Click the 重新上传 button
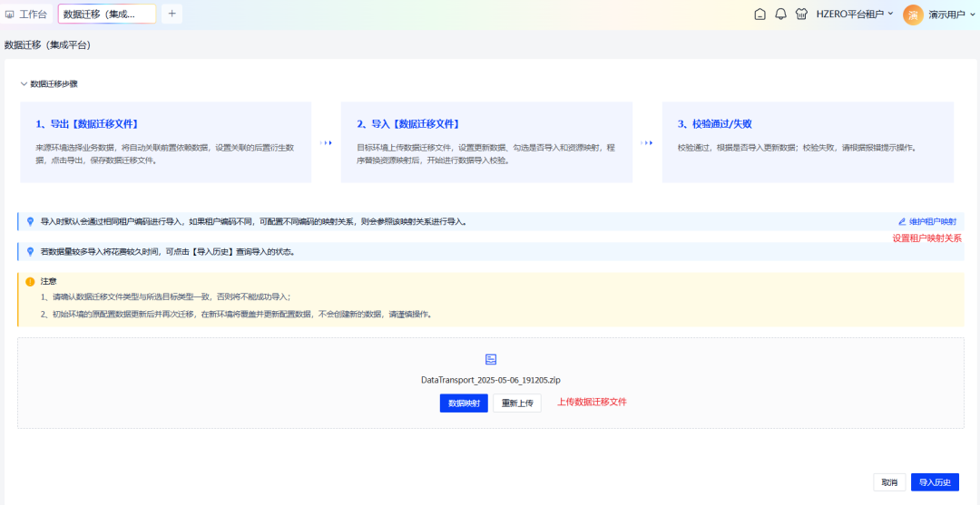Image resolution: width=980 pixels, height=505 pixels. [x=517, y=403]
